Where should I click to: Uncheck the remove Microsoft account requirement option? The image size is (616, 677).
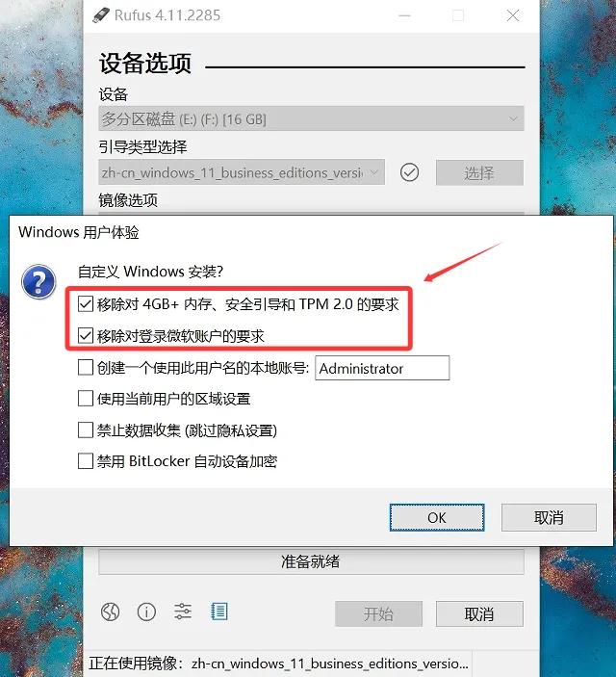(86, 335)
